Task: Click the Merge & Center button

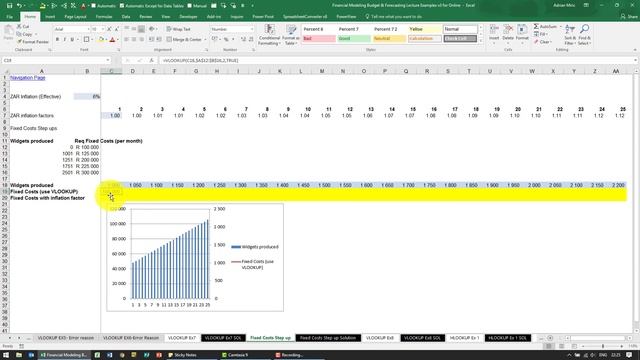Action: pyautogui.click(x=184, y=40)
